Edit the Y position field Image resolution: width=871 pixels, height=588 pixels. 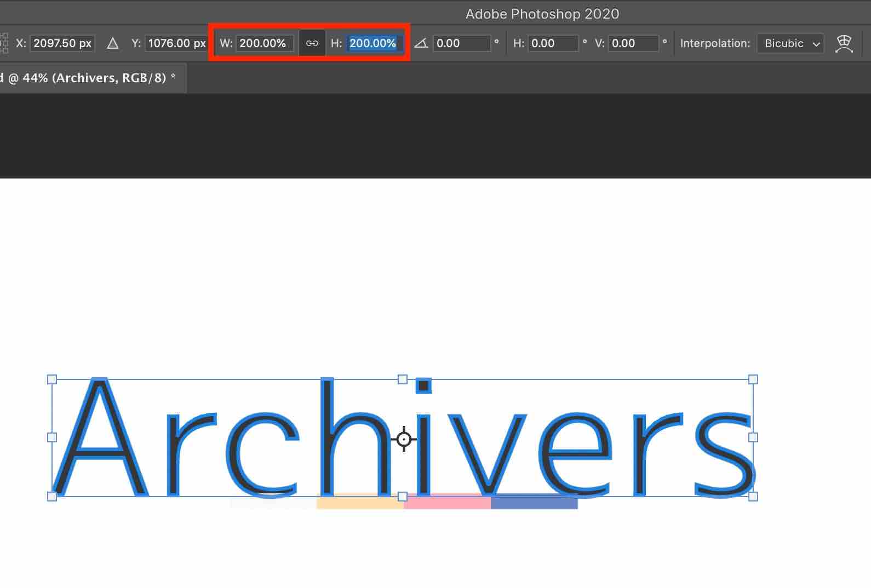[x=176, y=43]
